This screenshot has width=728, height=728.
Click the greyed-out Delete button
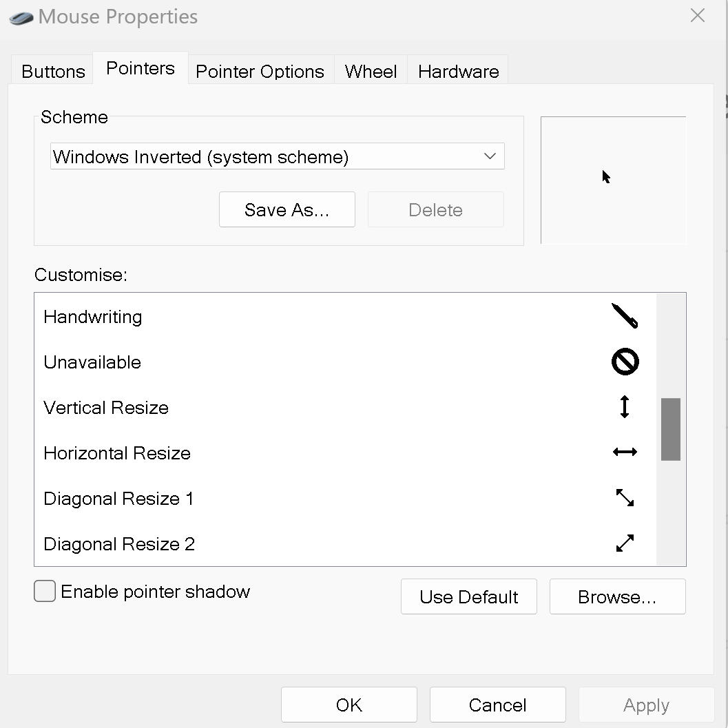click(x=435, y=209)
